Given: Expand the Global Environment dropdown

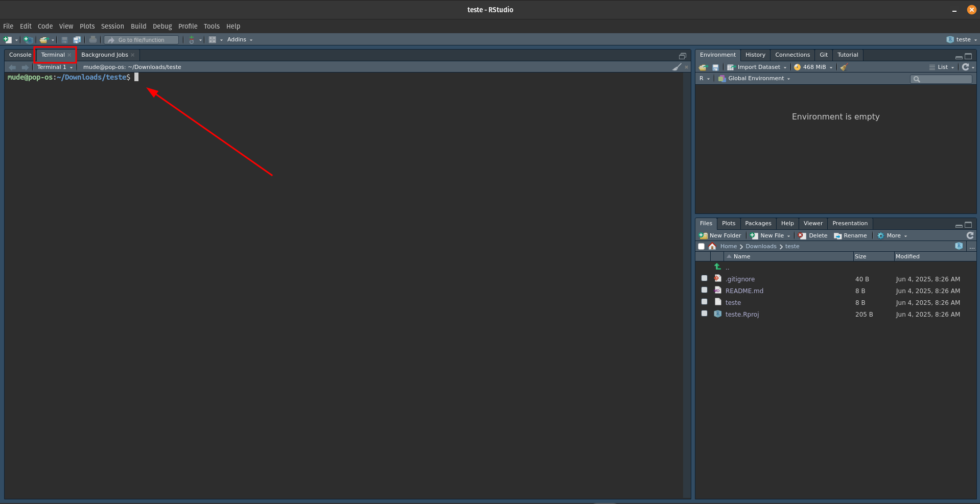Looking at the screenshot, I should click(755, 79).
